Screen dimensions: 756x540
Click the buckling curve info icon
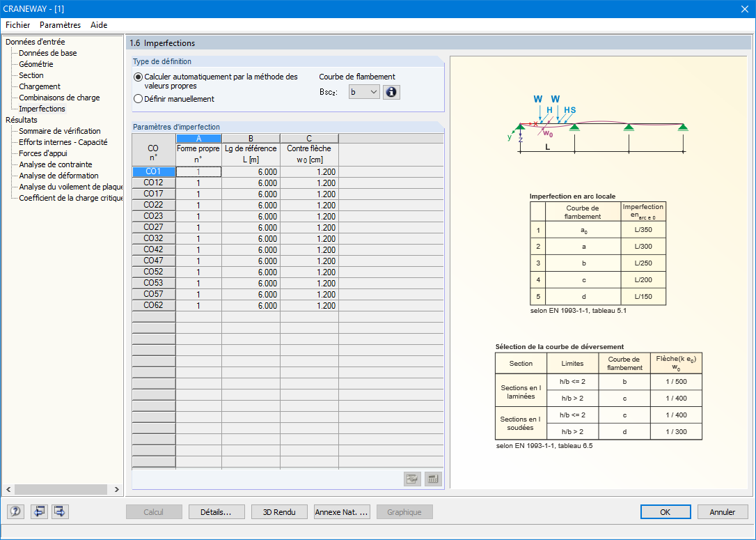tap(391, 92)
